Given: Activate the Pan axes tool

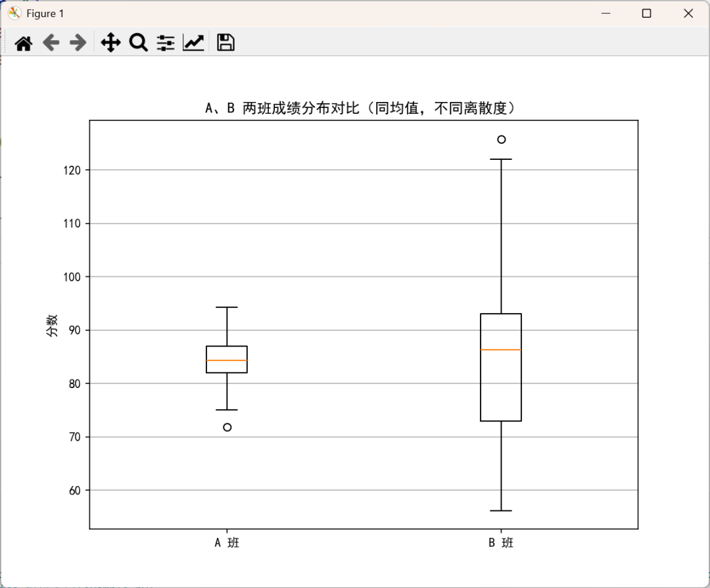Looking at the screenshot, I should point(110,43).
